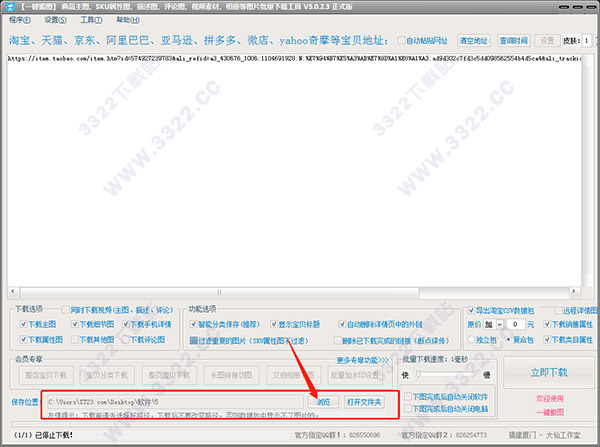Click the horizontal scrollbar left arrow
Screen dimensions: 600x447
[x=13, y=292]
